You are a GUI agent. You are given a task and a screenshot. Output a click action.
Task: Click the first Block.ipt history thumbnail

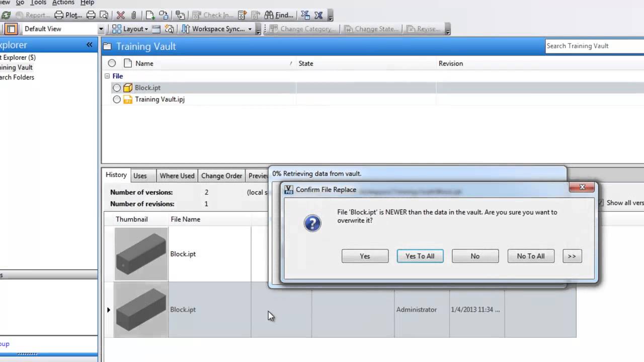click(141, 254)
